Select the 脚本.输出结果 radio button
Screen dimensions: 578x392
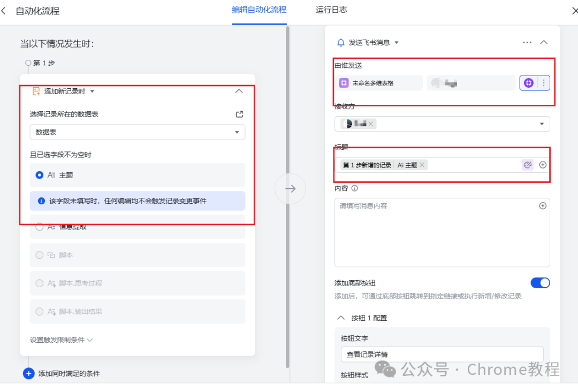click(x=40, y=312)
